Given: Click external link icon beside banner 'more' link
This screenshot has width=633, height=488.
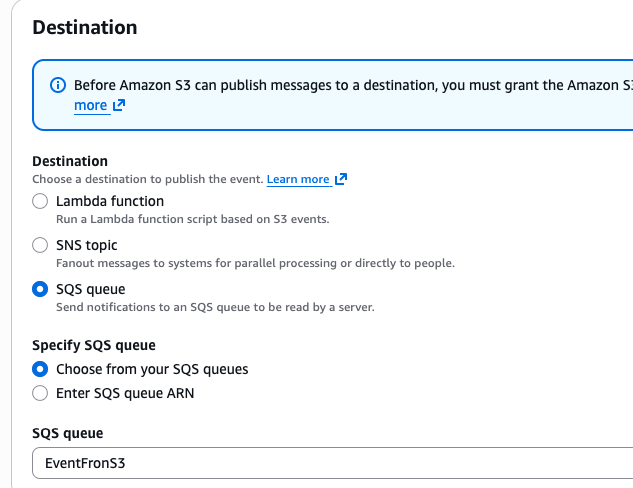Looking at the screenshot, I should [x=119, y=106].
